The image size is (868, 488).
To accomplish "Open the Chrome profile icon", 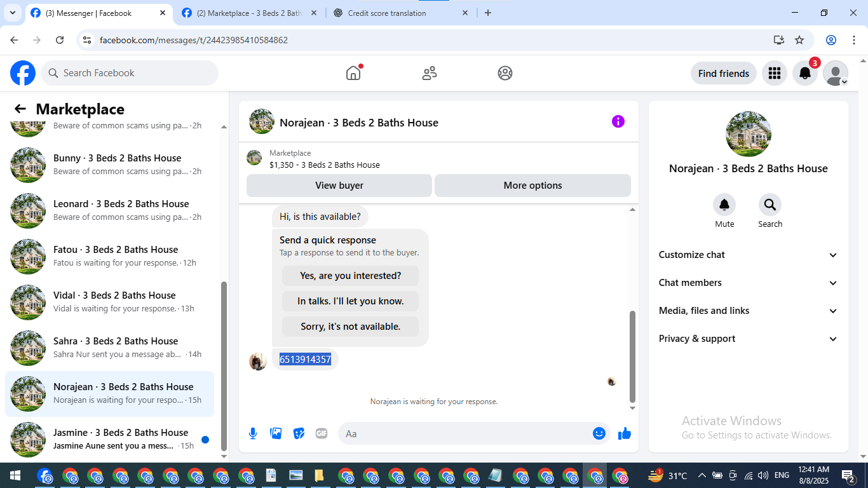I will [831, 40].
